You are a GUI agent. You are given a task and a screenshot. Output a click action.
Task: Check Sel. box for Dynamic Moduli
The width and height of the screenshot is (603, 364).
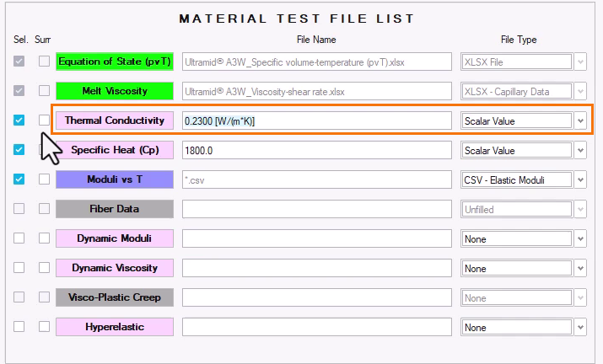[19, 238]
